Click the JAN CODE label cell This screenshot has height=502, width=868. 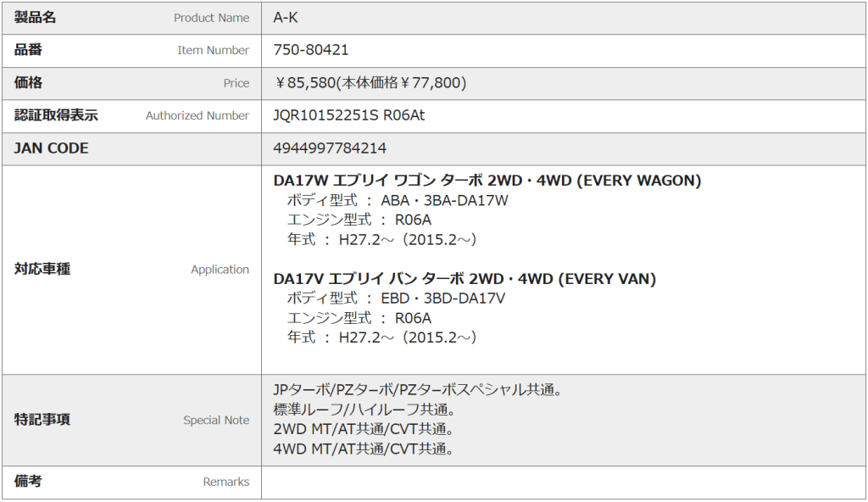click(52, 148)
